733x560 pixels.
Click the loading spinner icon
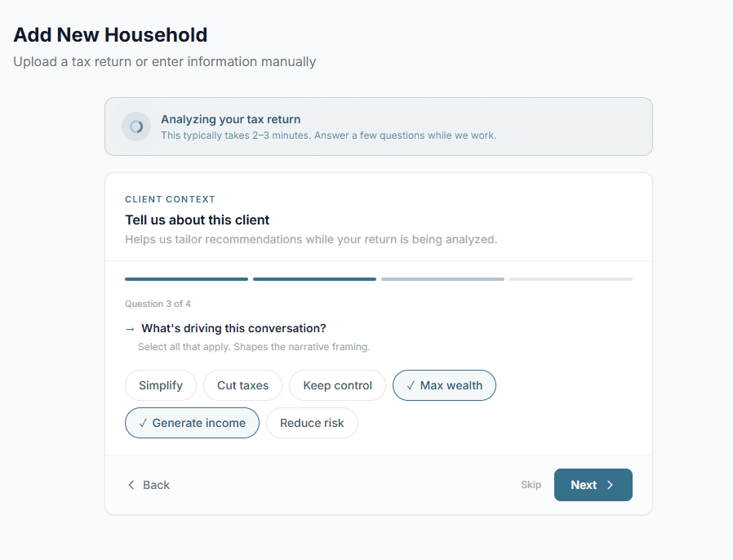click(x=135, y=127)
